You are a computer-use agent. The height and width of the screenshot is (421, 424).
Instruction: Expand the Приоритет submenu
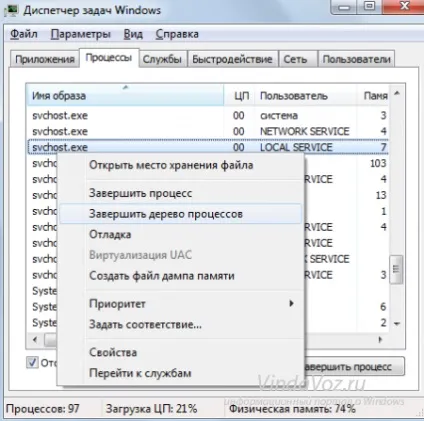tap(180, 304)
